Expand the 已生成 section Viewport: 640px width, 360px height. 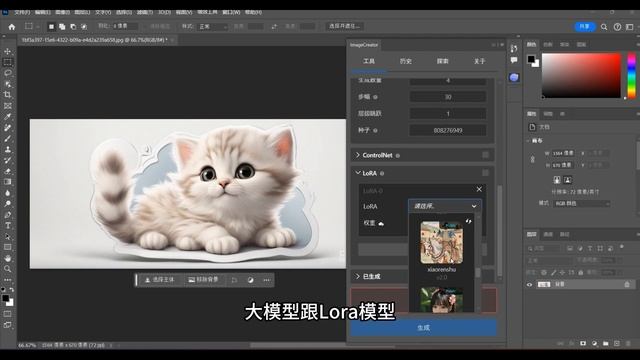tap(358, 276)
